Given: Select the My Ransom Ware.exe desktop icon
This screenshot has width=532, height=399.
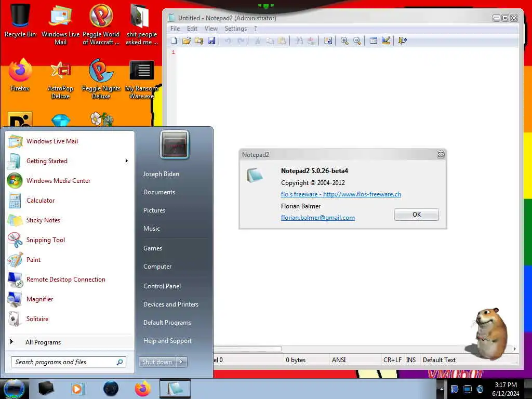Looking at the screenshot, I should (141, 79).
